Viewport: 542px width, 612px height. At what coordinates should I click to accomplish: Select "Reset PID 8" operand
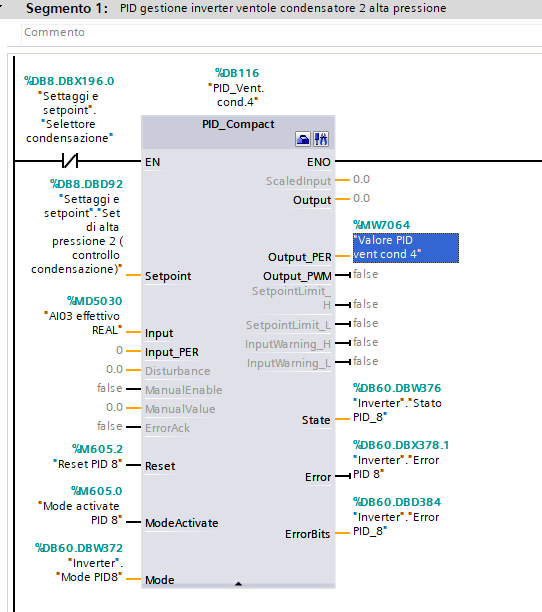pyautogui.click(x=88, y=464)
